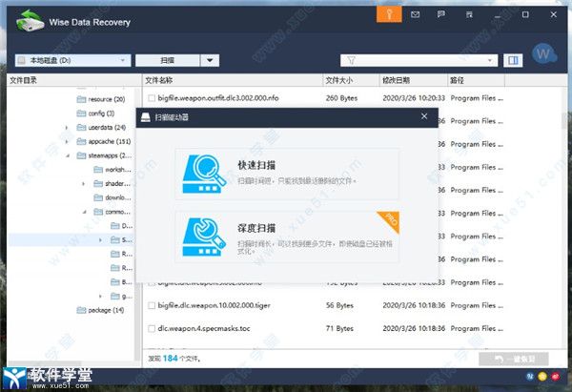
Task: Select the D... folder under commo...
Action: (x=122, y=226)
